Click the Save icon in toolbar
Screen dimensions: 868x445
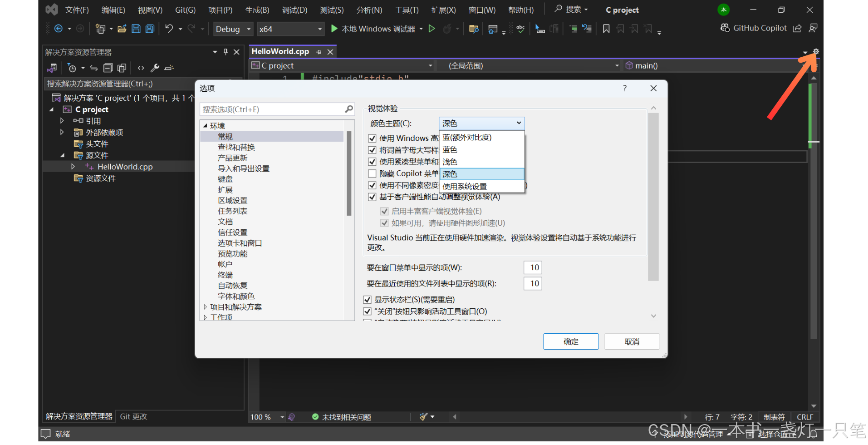[136, 29]
